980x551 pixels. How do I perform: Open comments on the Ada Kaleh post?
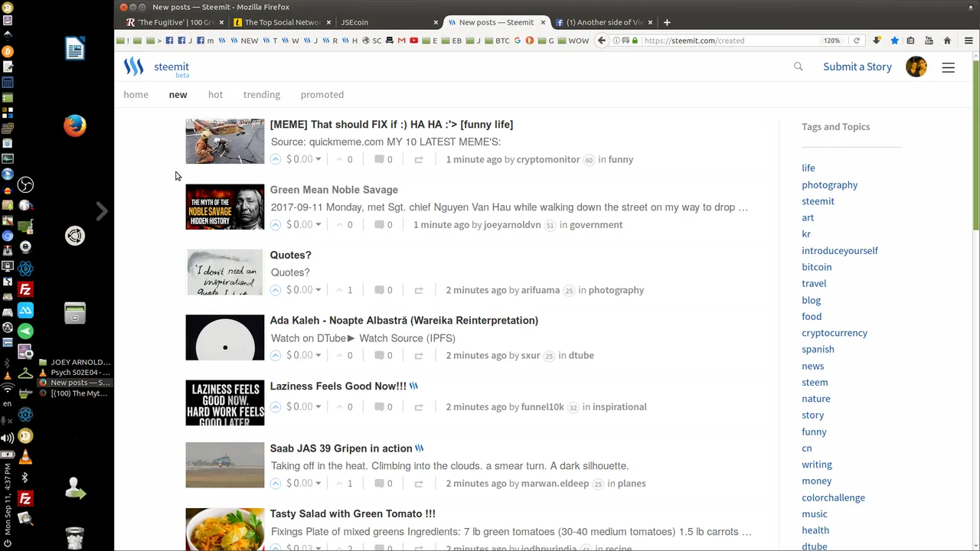click(383, 355)
